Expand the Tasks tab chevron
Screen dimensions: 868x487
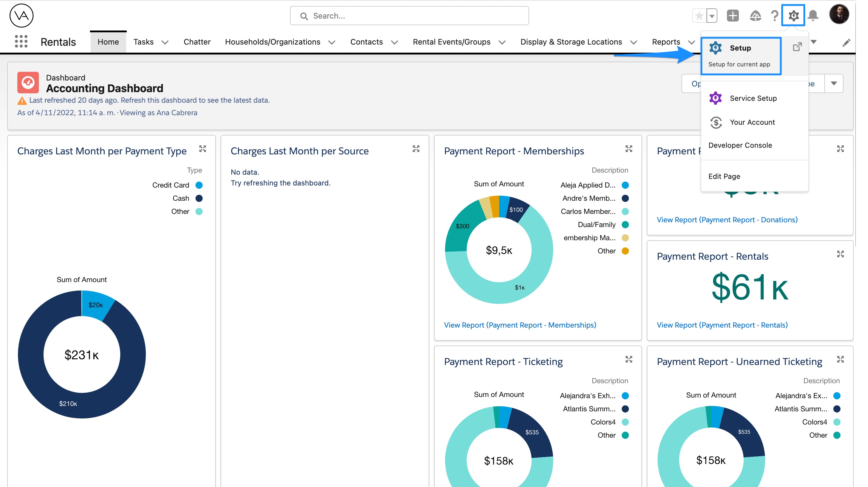coord(165,42)
